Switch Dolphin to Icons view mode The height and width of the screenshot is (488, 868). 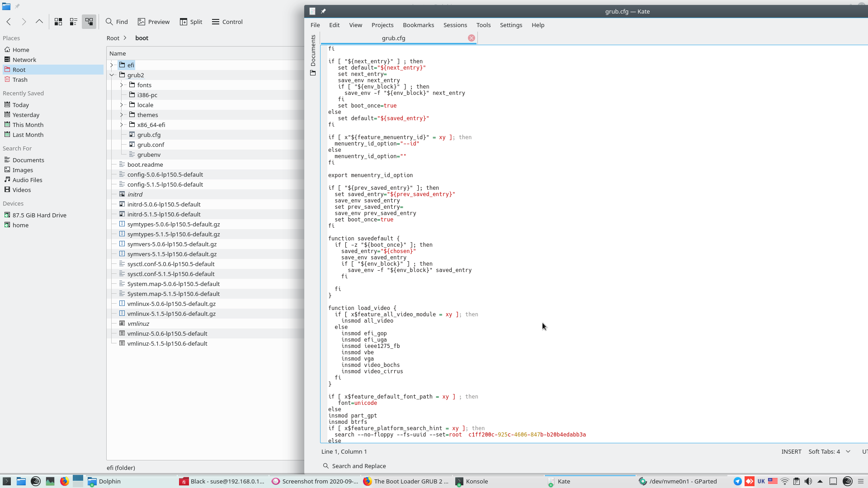(x=58, y=22)
